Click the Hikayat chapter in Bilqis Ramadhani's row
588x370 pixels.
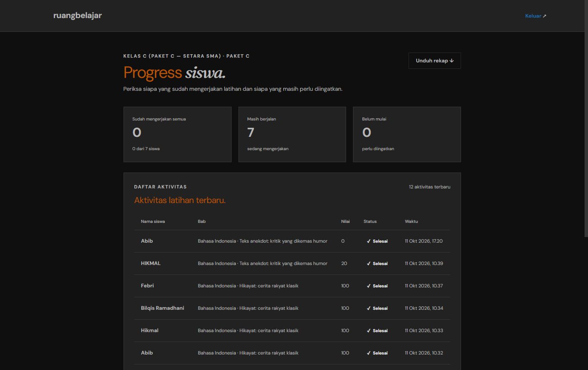tap(248, 308)
